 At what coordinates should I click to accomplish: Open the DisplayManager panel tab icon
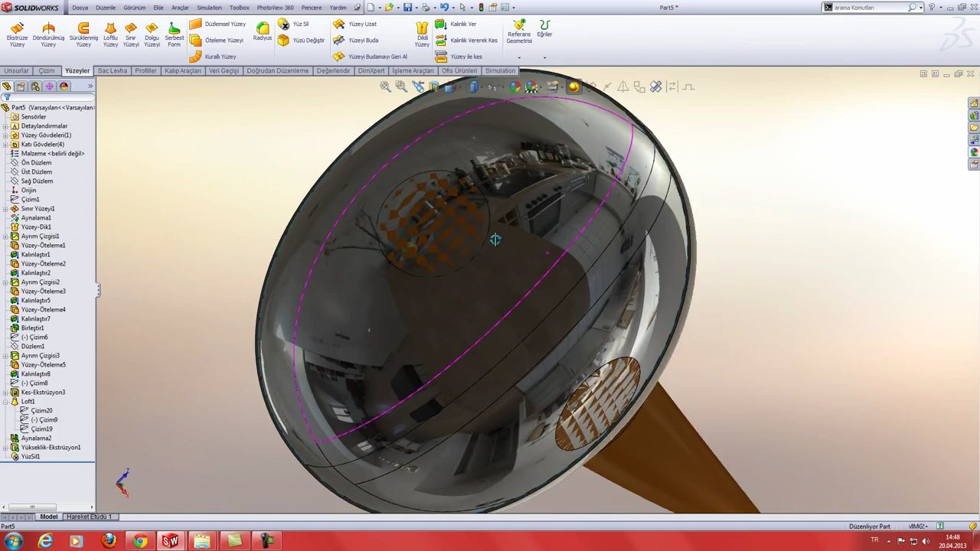click(x=64, y=86)
